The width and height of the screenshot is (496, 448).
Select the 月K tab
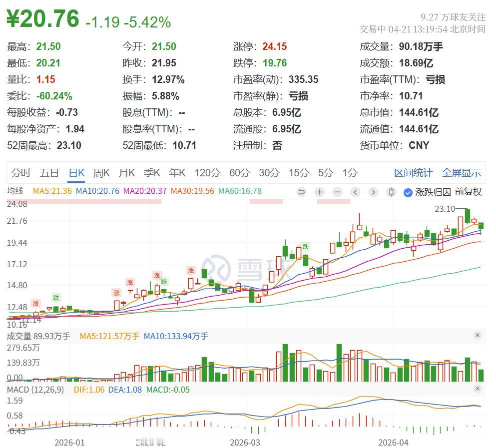pyautogui.click(x=126, y=173)
